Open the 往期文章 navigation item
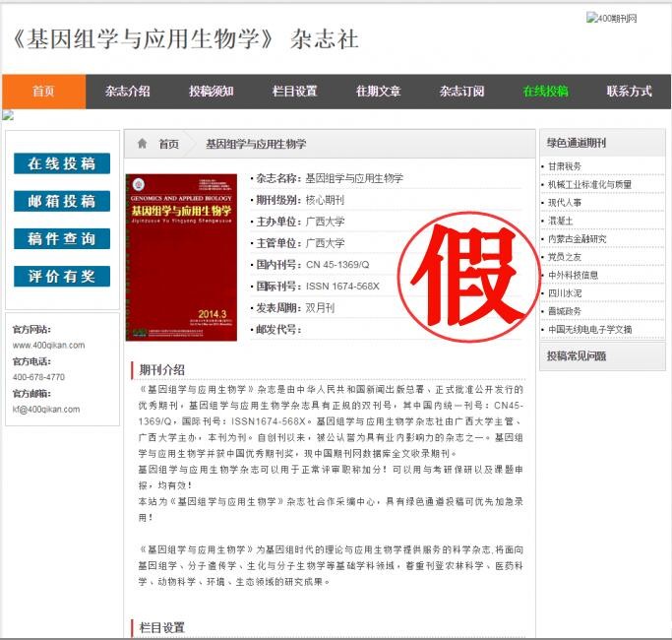 click(379, 92)
